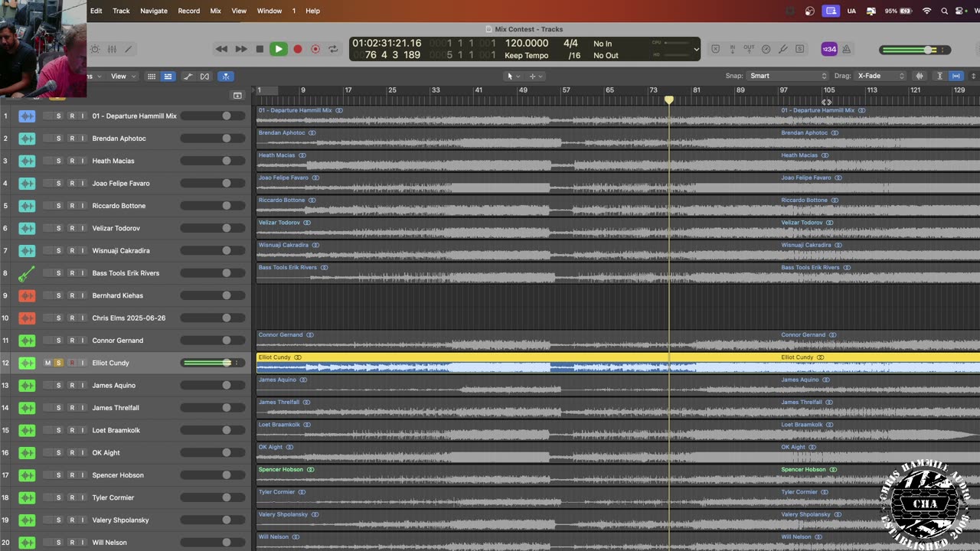
Task: Select the yellow Elliot Cundy region header
Action: [618, 357]
